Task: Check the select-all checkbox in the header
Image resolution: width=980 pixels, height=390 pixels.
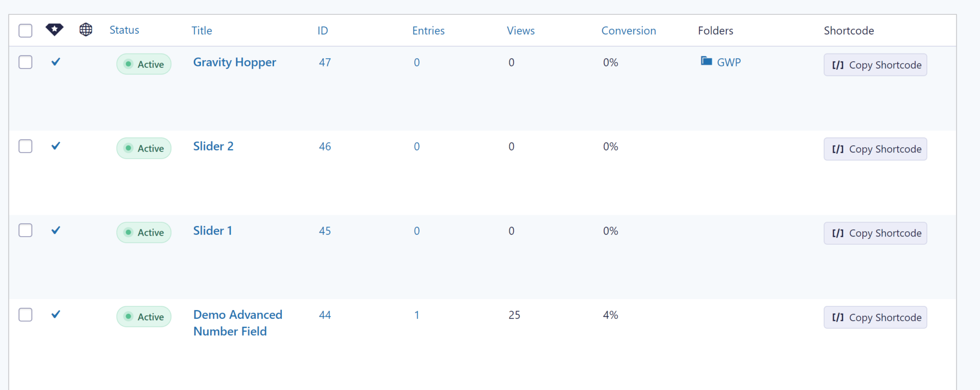Action: (25, 30)
